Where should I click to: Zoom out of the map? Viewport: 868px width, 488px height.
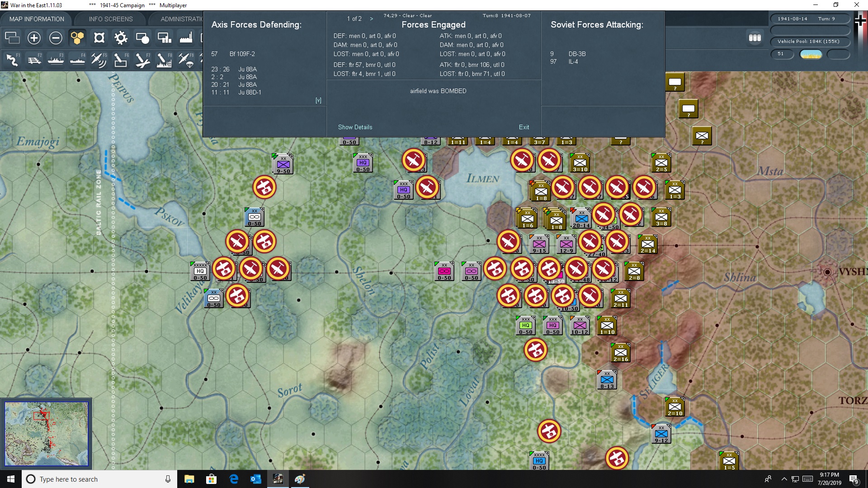pos(56,38)
